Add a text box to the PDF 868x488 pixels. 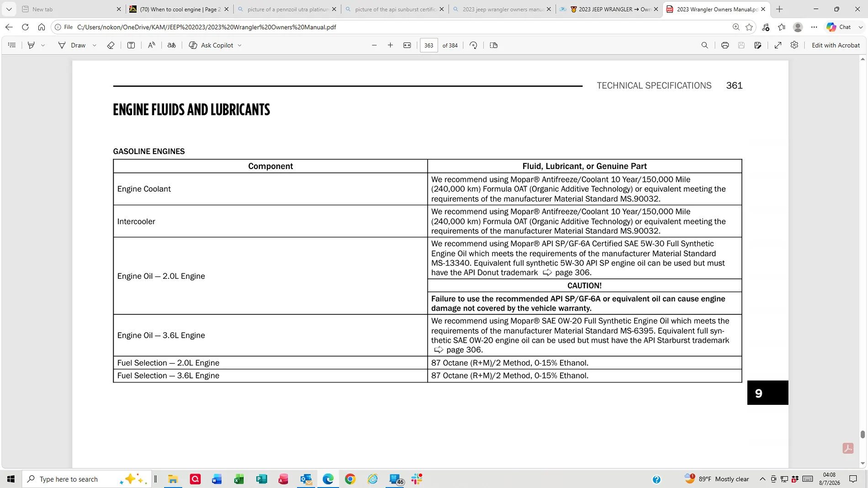click(131, 45)
